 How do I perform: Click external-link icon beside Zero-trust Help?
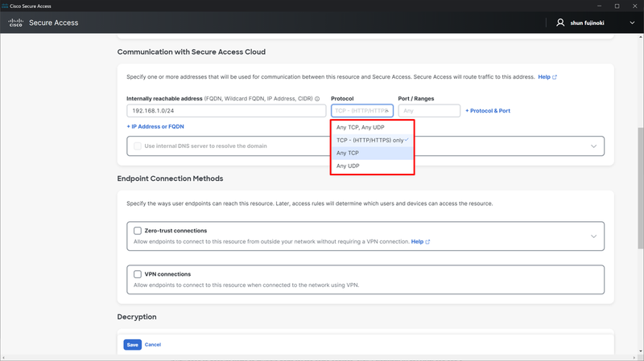427,242
